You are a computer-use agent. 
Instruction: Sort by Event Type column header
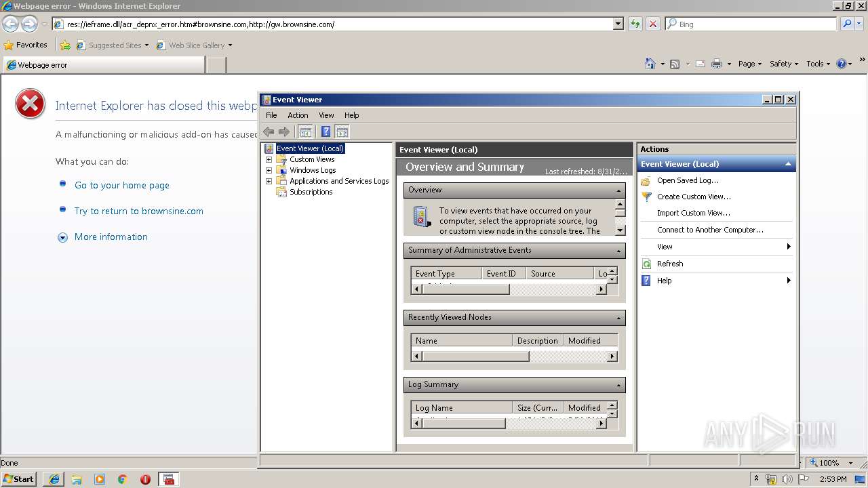click(446, 274)
